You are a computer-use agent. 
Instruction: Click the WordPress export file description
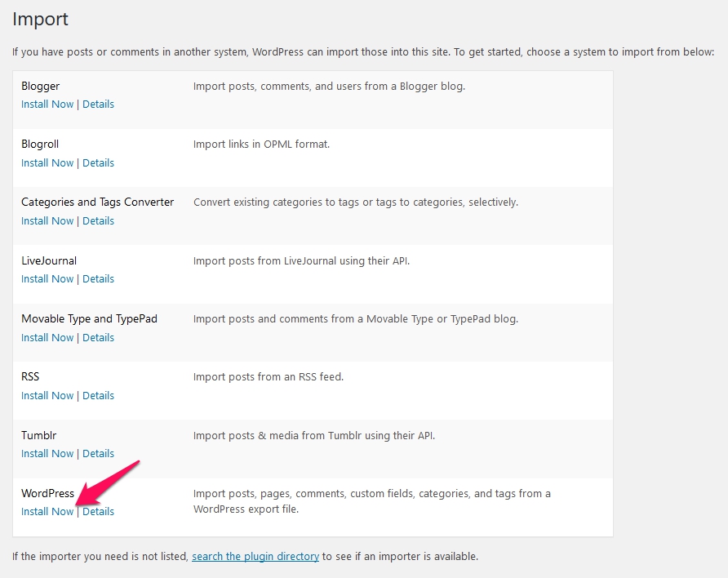372,501
